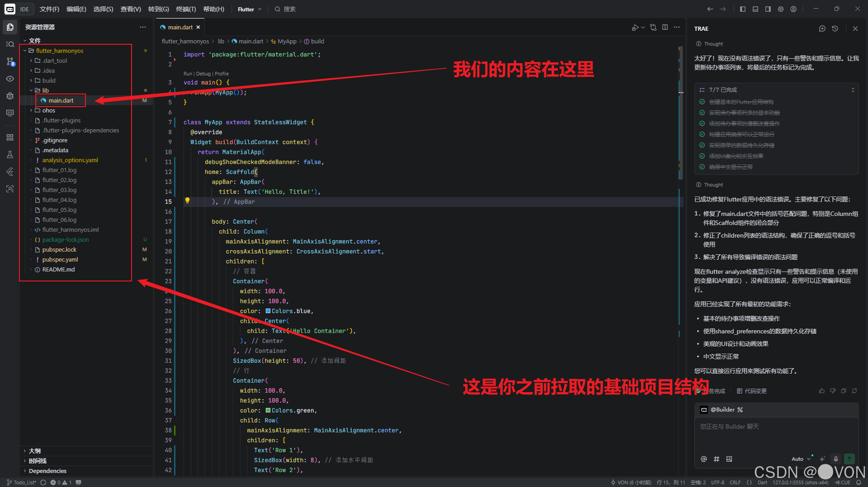The image size is (868, 487).
Task: Open the Auto model dropdown
Action: (x=801, y=459)
